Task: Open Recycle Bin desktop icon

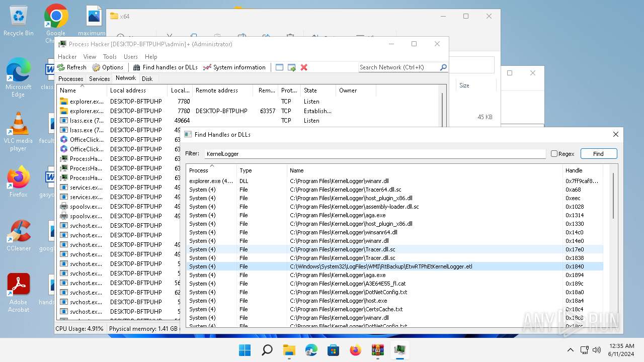Action: (19, 21)
